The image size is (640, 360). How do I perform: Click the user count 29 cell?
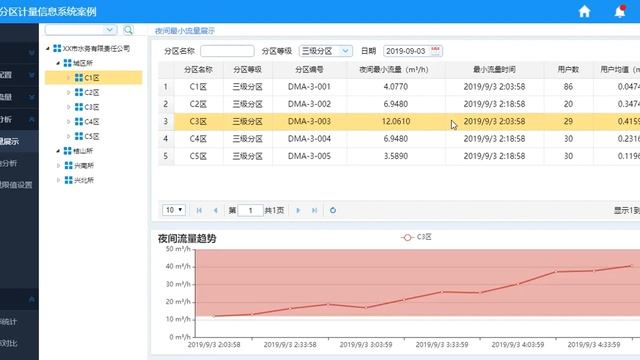coord(568,122)
